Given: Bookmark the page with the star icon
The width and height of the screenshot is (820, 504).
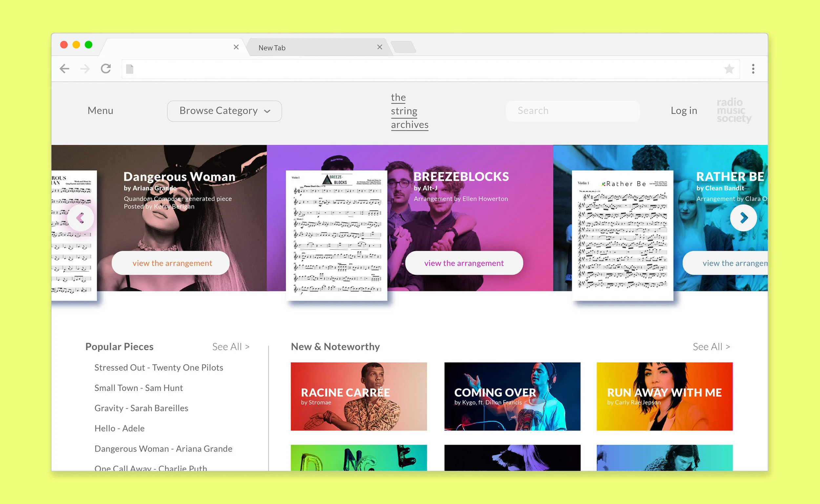Looking at the screenshot, I should pyautogui.click(x=729, y=69).
